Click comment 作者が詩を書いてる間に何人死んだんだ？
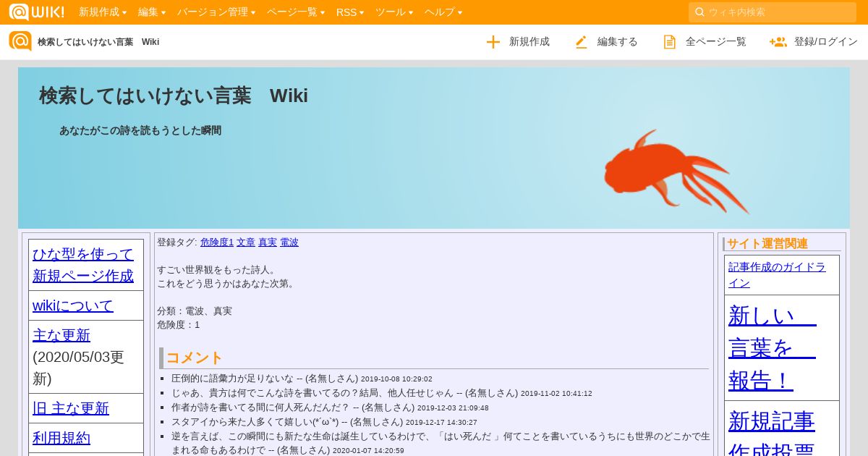This screenshot has width=868, height=456. (x=260, y=408)
